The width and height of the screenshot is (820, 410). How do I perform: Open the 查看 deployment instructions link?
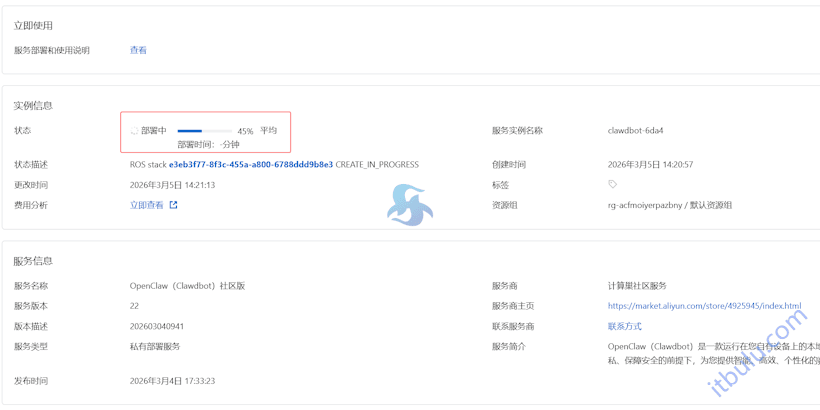138,50
